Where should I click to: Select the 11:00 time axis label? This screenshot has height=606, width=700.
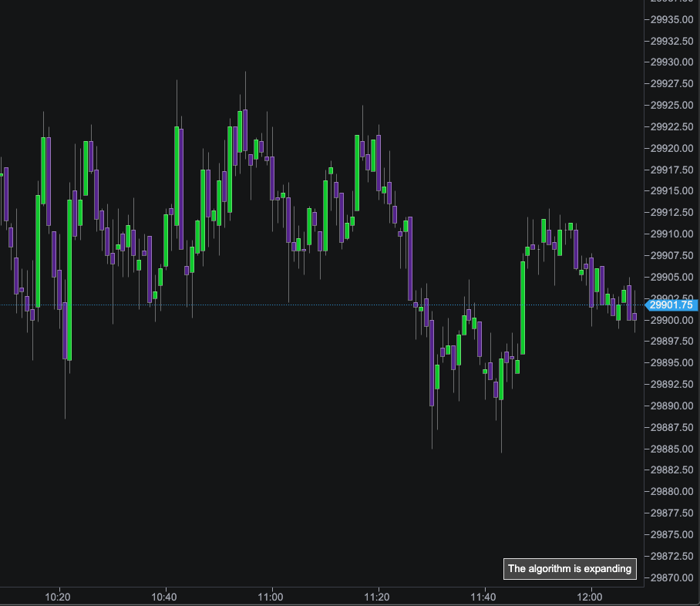(x=271, y=597)
